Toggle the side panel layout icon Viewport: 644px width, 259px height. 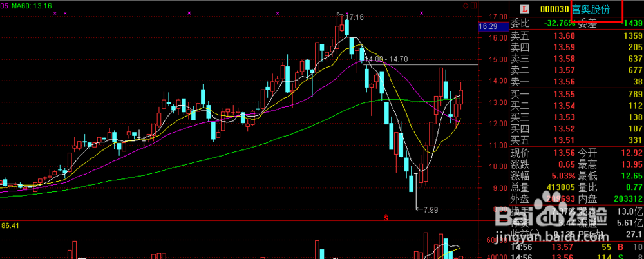473,5
